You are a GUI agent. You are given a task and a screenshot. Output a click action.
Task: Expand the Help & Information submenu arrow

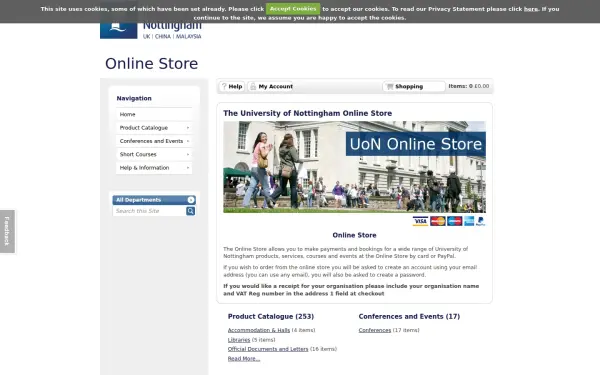(x=188, y=168)
